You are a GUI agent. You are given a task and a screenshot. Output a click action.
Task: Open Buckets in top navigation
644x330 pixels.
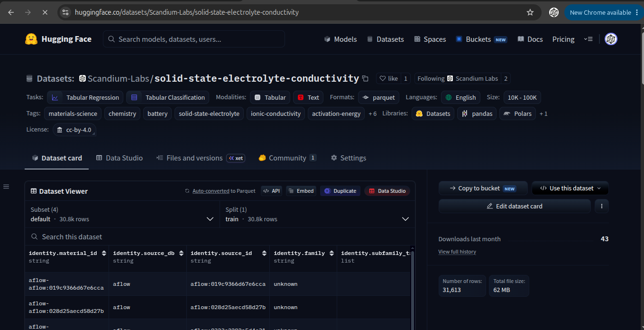click(481, 39)
